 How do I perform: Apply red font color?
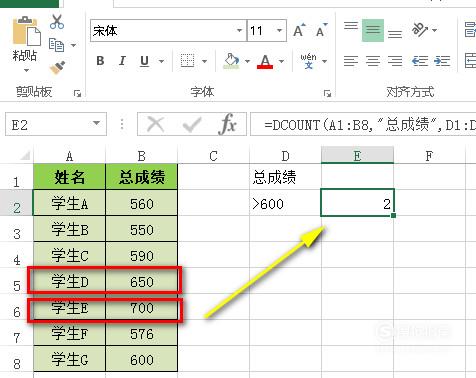tap(265, 61)
